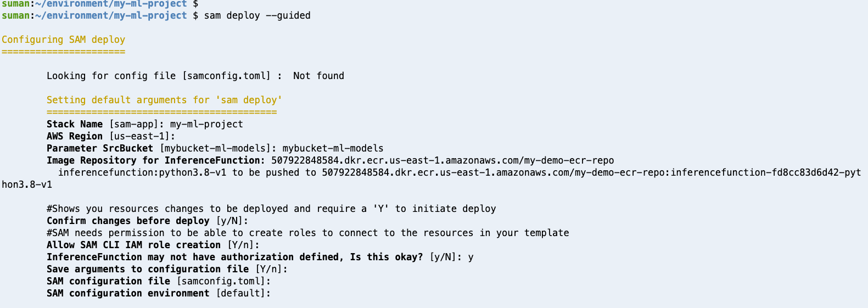Click after the AWS Region [us-east-1] prompt
Viewport: 868px width, 308px height.
click(x=179, y=136)
